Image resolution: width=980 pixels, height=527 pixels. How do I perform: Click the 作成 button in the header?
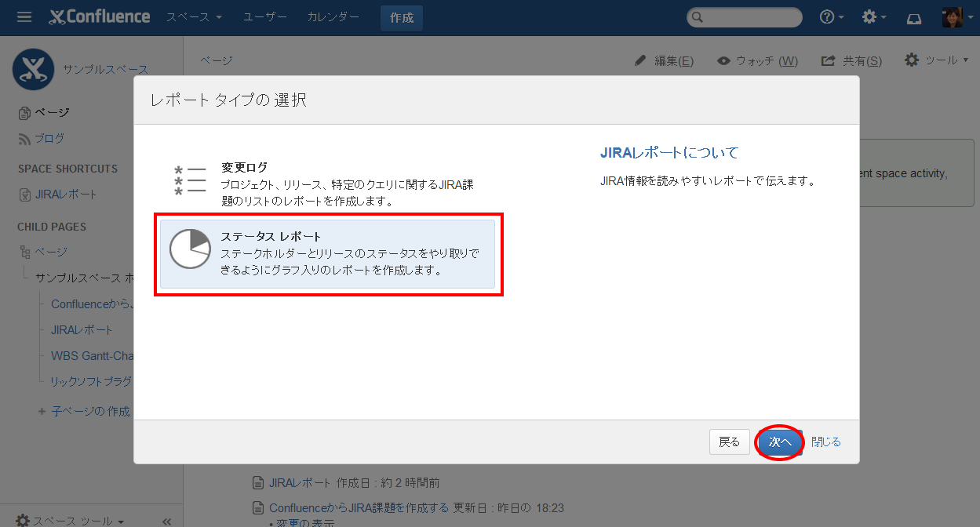[x=402, y=17]
